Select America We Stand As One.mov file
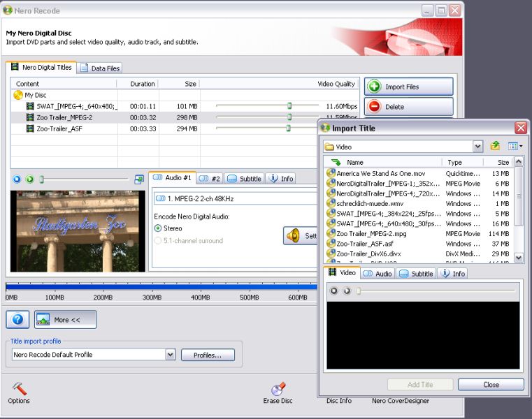The image size is (532, 419). [x=418, y=174]
